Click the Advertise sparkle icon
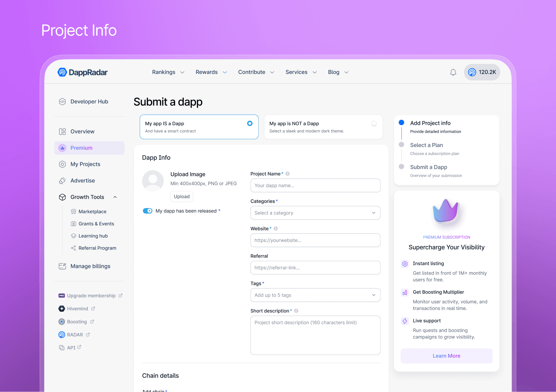This screenshot has width=556, height=392. coord(63,181)
